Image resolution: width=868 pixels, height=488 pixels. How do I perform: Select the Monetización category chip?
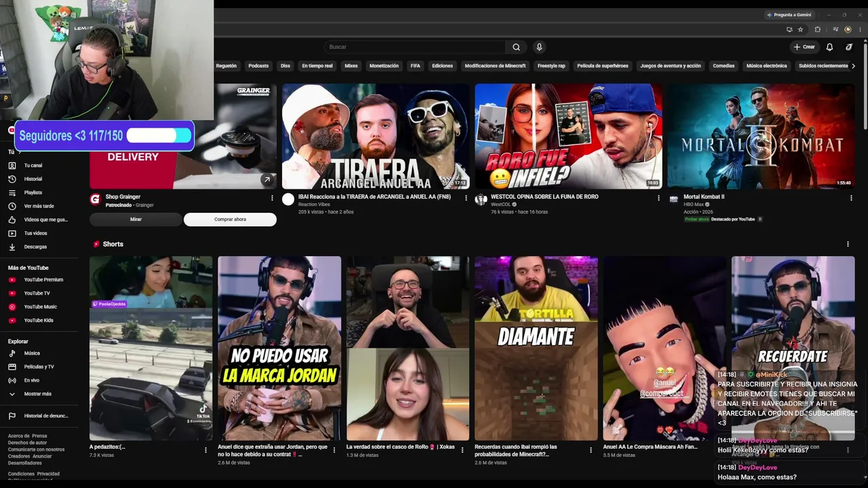click(384, 66)
